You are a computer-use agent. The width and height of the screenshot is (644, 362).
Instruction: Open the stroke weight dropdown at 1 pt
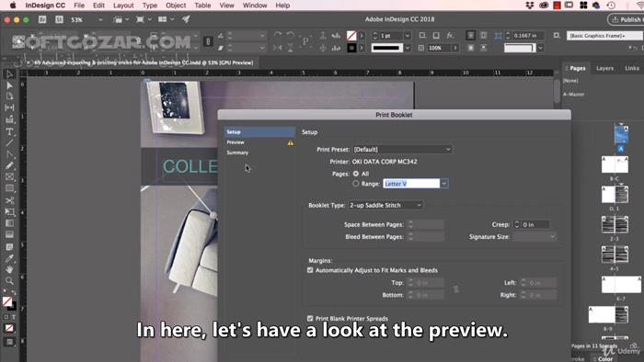408,36
